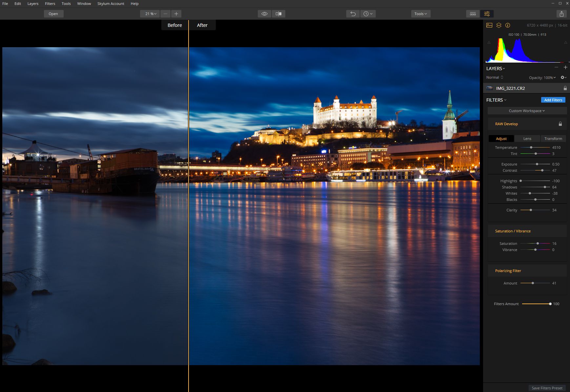Click the undo arrow icon
570x392 pixels.
tap(353, 14)
